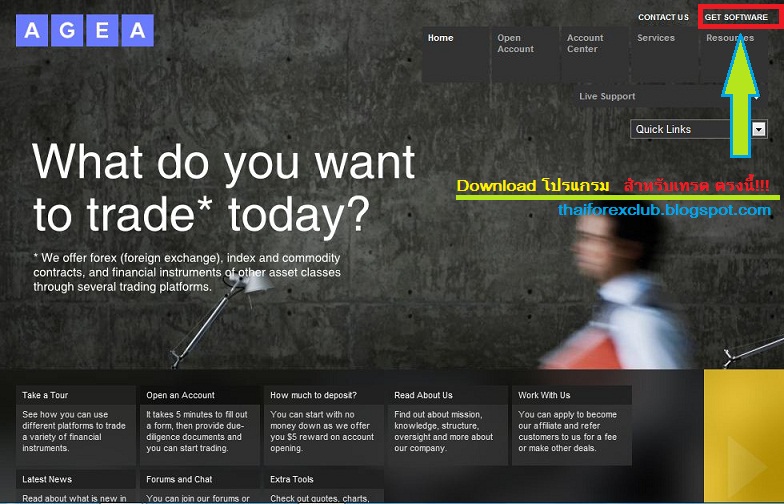Click the forex disclaimer paragraph text
Viewport: 784px width, 504px height.
point(186,272)
